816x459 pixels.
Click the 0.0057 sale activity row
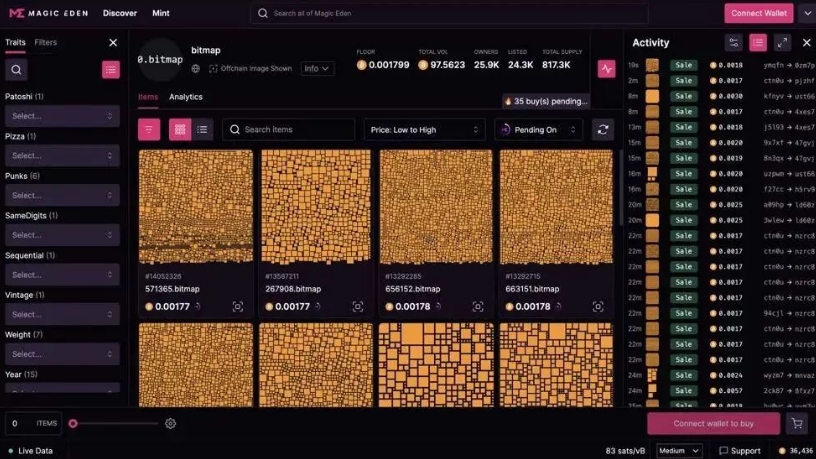tap(721, 391)
